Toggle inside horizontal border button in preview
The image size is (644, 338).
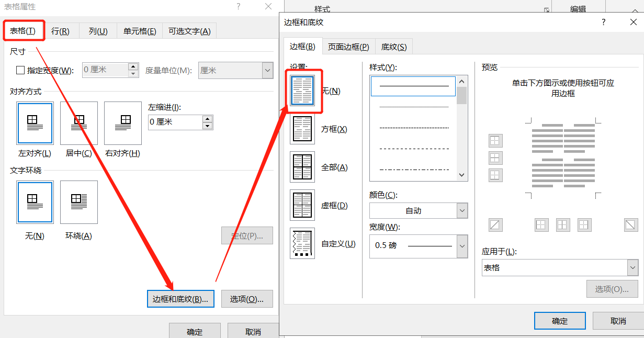tap(495, 157)
